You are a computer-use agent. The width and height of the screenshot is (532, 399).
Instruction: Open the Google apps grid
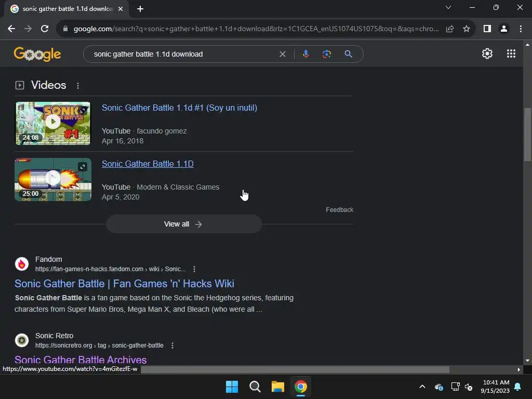(511, 54)
